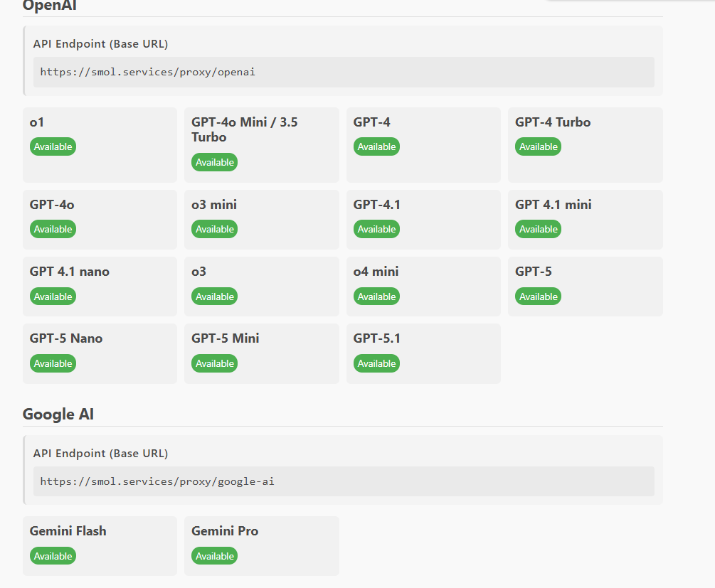Click the GPT 4.1 mini card title

tap(553, 205)
